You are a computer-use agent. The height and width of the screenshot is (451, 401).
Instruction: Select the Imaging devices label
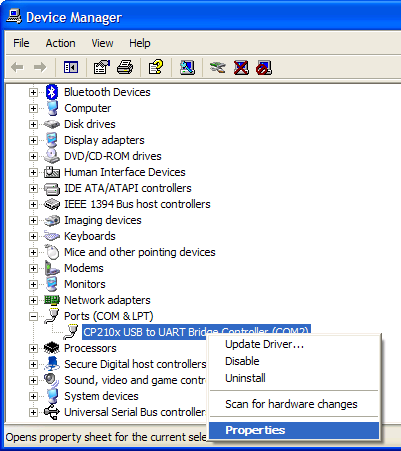click(x=103, y=220)
